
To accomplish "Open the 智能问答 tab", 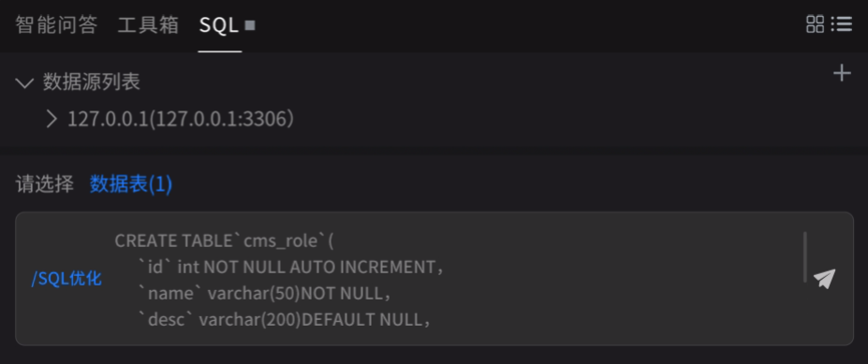I will 56,25.
